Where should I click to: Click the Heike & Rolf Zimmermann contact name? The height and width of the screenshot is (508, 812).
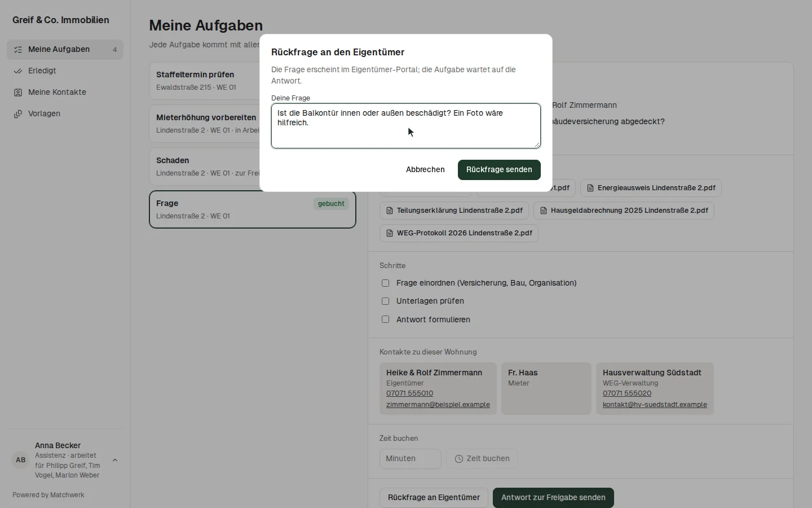pos(434,373)
